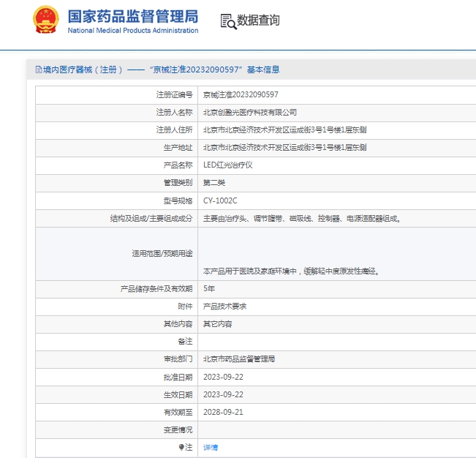The height and width of the screenshot is (458, 476).
Task: Click the 结构及组成/主要组成成分 label
Action: click(151, 218)
